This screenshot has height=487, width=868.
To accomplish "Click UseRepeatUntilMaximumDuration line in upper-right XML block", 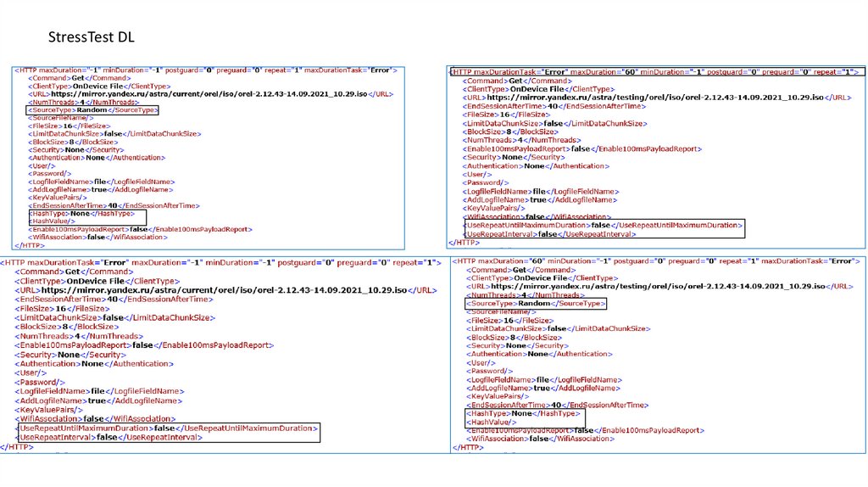I will (x=604, y=226).
